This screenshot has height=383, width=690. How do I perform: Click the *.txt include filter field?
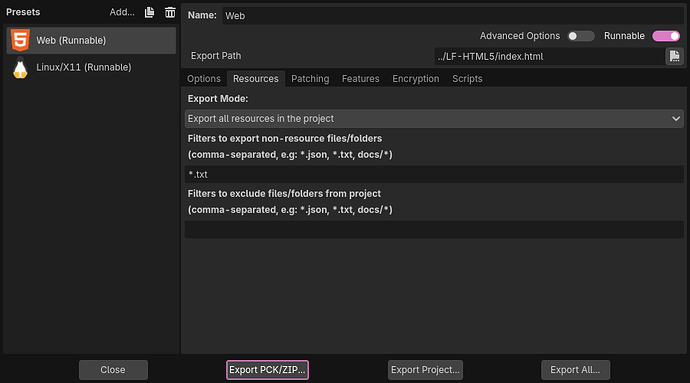tap(434, 174)
